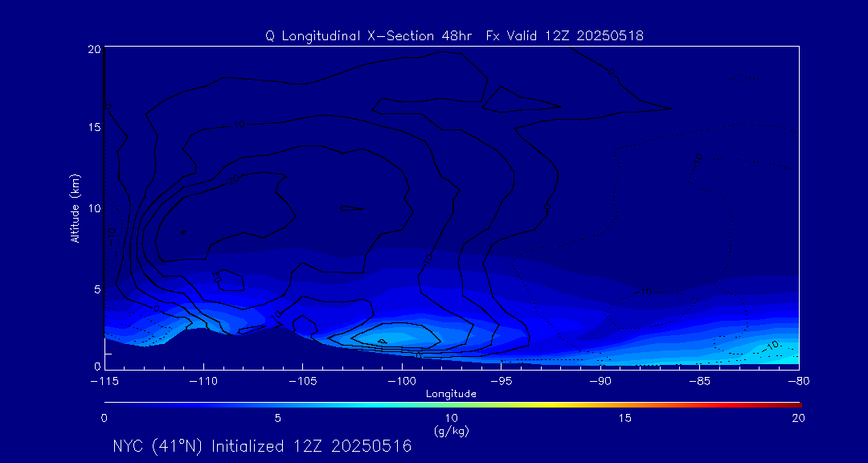Click the "Longitude" axis label
Screen dimensions: 868x463
point(451,394)
